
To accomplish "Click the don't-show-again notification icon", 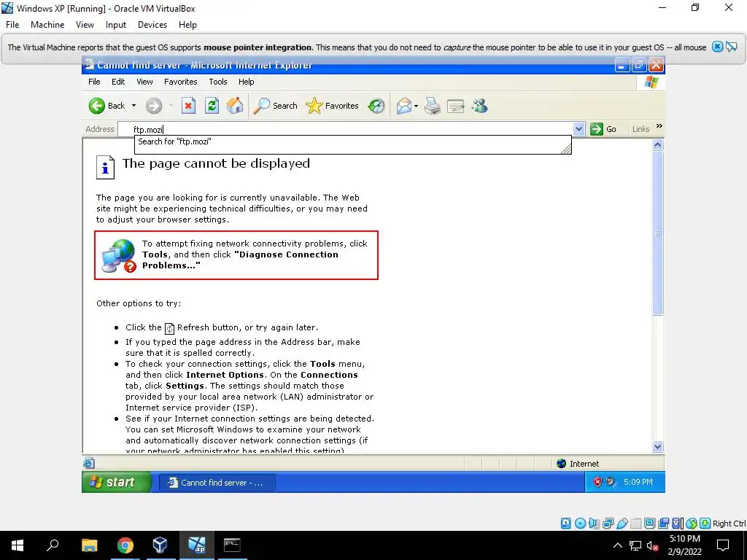I will [731, 47].
